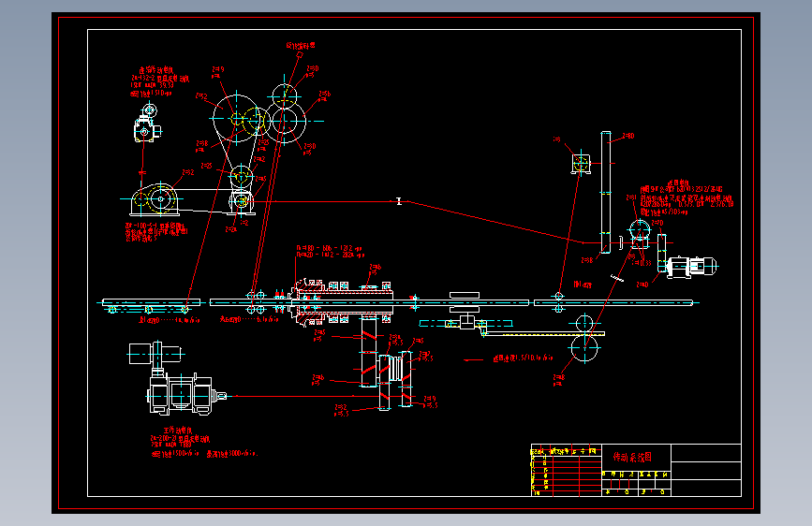Image resolution: width=812 pixels, height=526 pixels.
Task: Select the double-flange pulley on the main shaft
Action: (465, 302)
